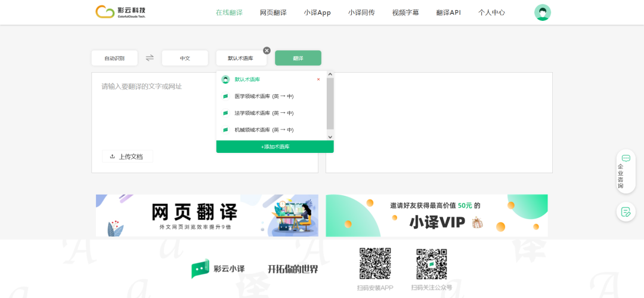
Task: Open the 小译同传 page
Action: click(361, 13)
